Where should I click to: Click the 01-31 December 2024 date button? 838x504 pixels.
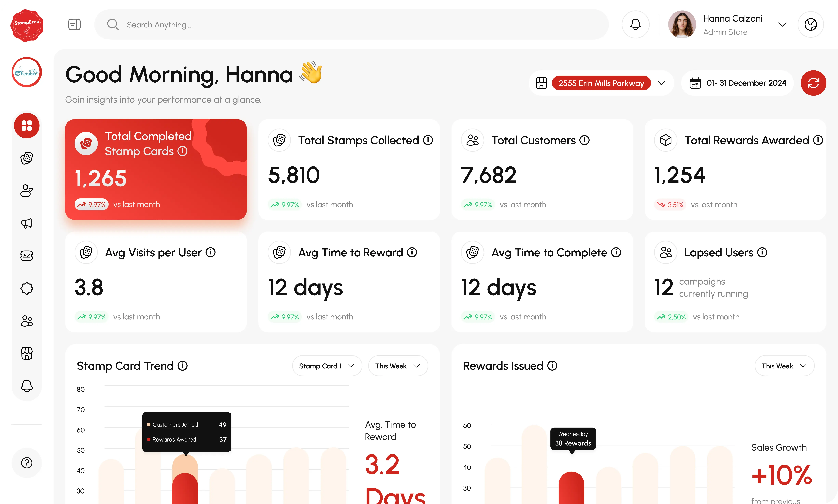[x=737, y=83]
